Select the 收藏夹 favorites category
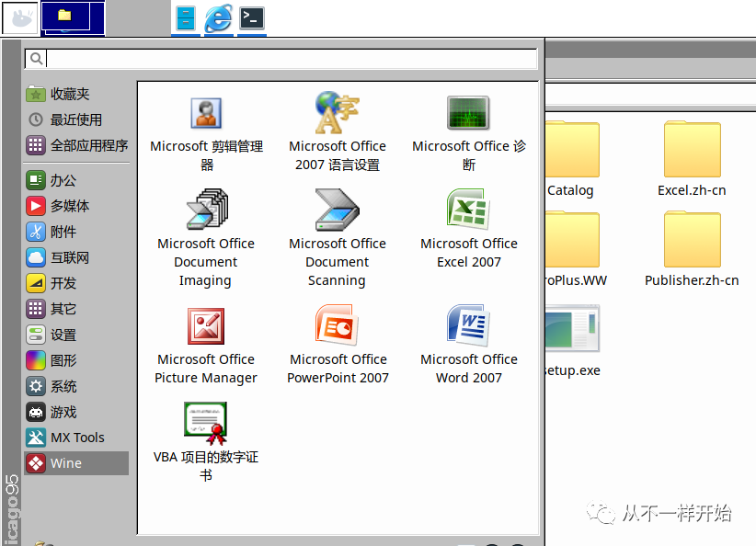 coord(76,94)
